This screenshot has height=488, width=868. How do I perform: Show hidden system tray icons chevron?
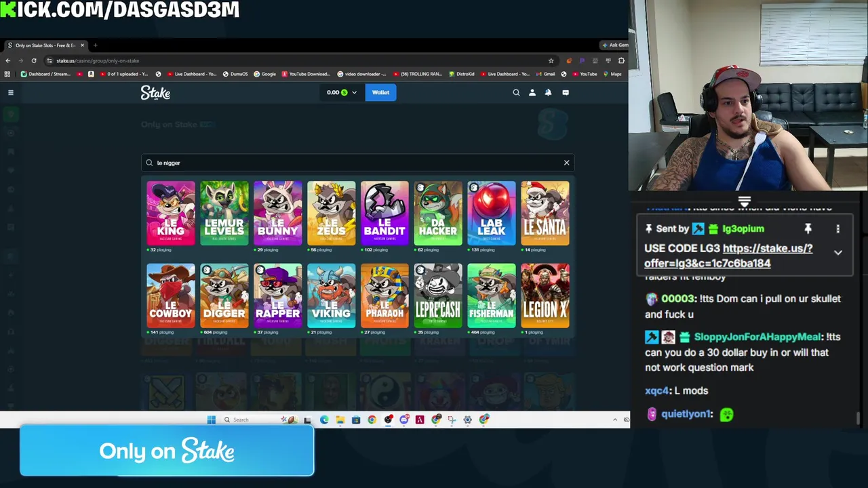(x=615, y=420)
